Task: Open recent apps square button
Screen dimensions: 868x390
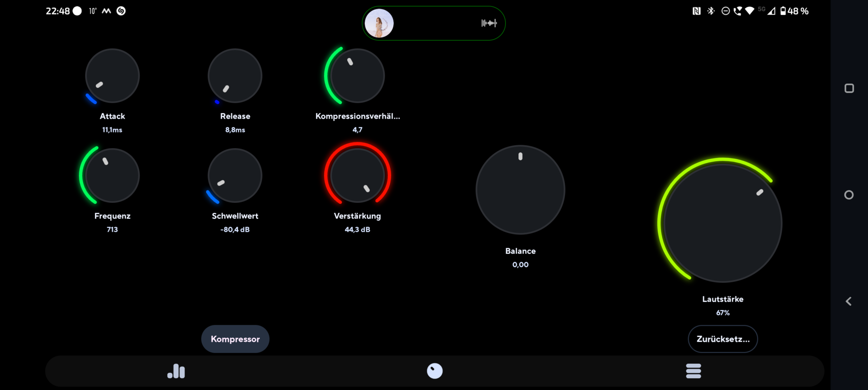Action: (849, 89)
